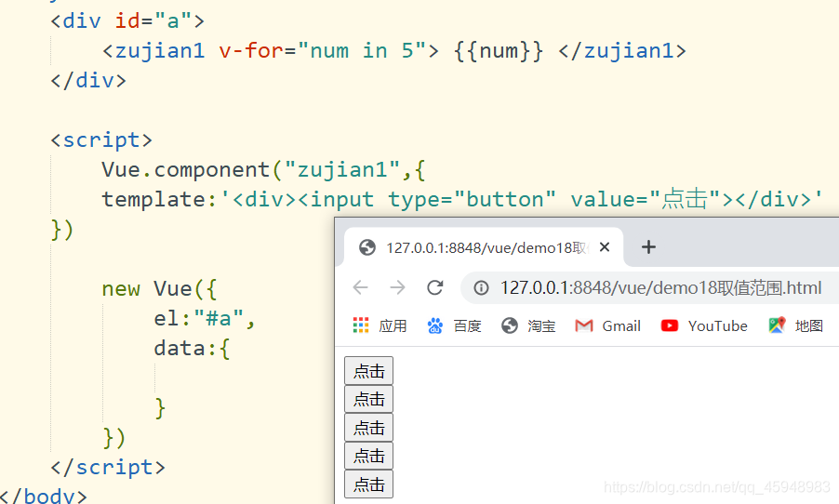Click the 'v-for="num in 5"' attribute text
This screenshot has width=839, height=504.
[x=322, y=51]
